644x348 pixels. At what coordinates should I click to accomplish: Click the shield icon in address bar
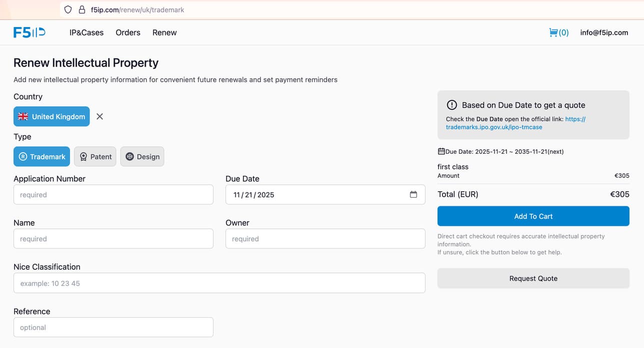coord(68,10)
